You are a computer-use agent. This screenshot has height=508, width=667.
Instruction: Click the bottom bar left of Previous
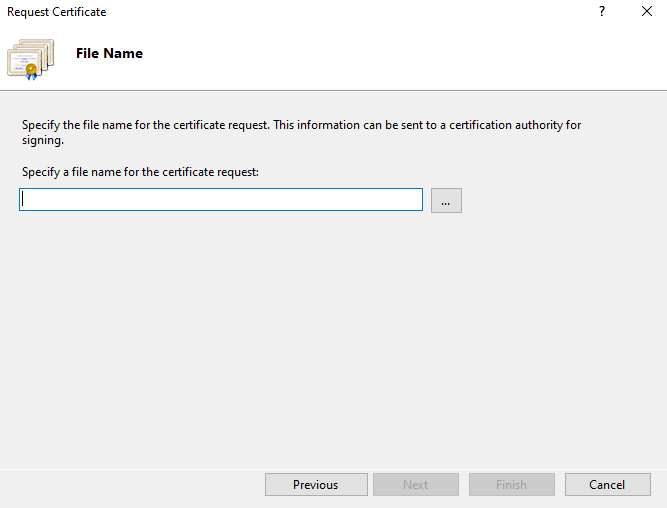click(x=130, y=485)
